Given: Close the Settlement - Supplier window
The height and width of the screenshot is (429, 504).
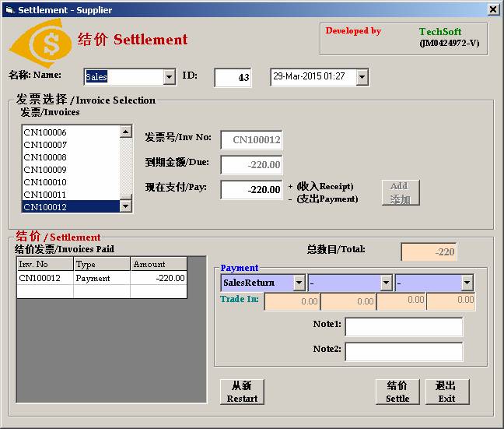Looking at the screenshot, I should (493, 9).
